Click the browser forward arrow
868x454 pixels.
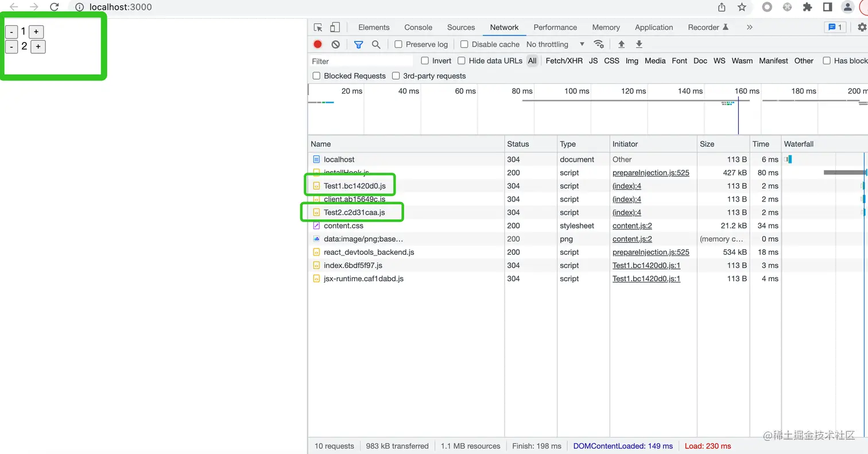click(34, 7)
